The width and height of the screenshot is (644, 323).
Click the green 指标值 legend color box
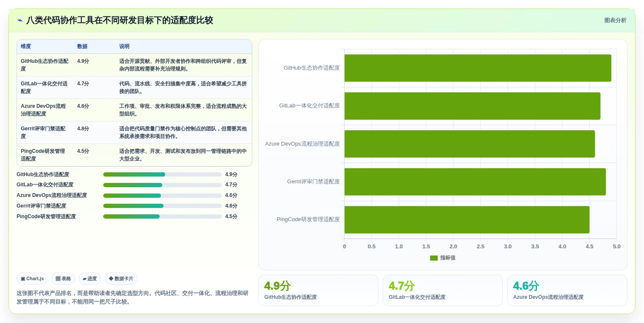(x=434, y=258)
